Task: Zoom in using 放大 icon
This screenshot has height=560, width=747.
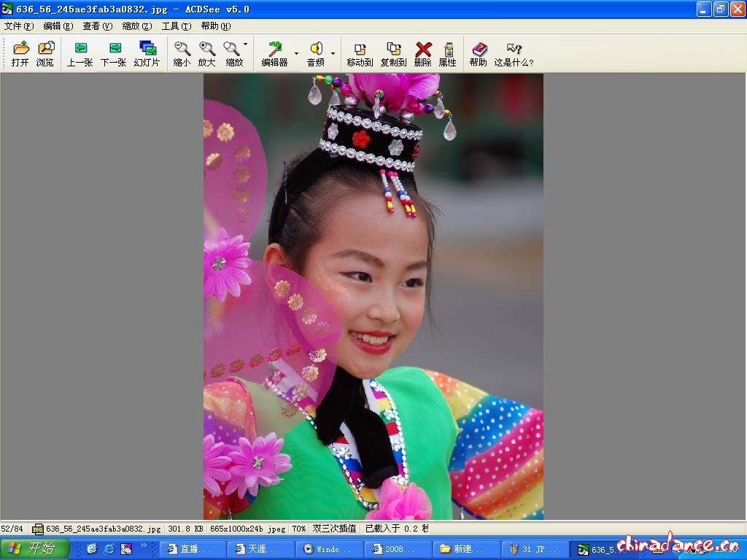Action: (207, 54)
